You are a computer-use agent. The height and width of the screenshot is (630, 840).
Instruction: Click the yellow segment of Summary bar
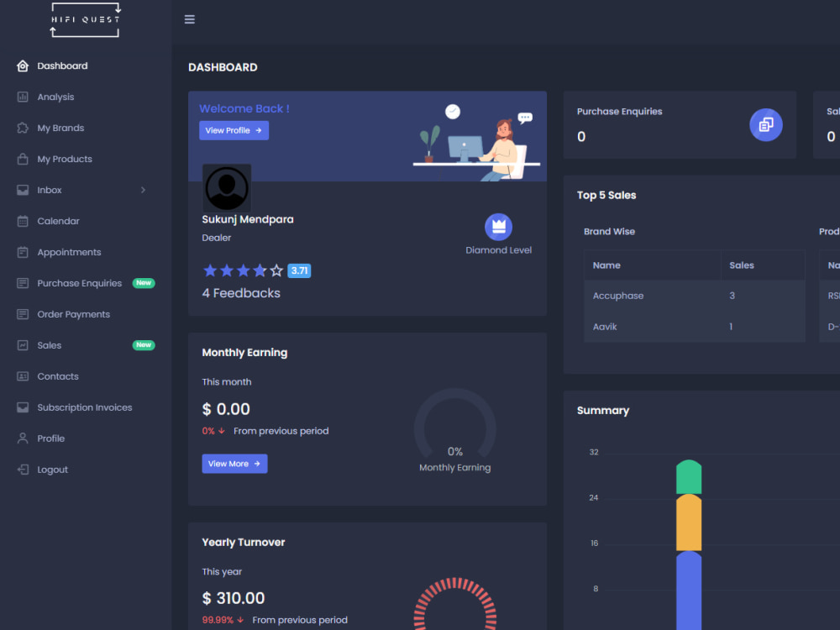coord(689,522)
